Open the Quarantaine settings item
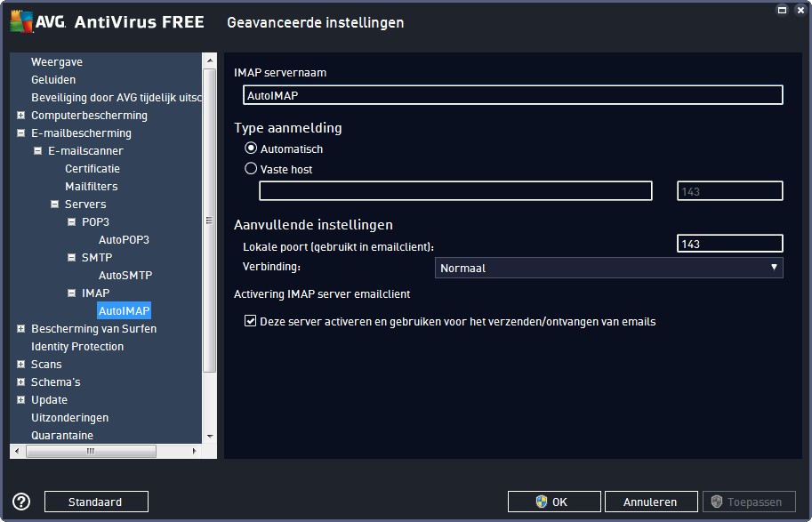812x522 pixels. [x=62, y=435]
